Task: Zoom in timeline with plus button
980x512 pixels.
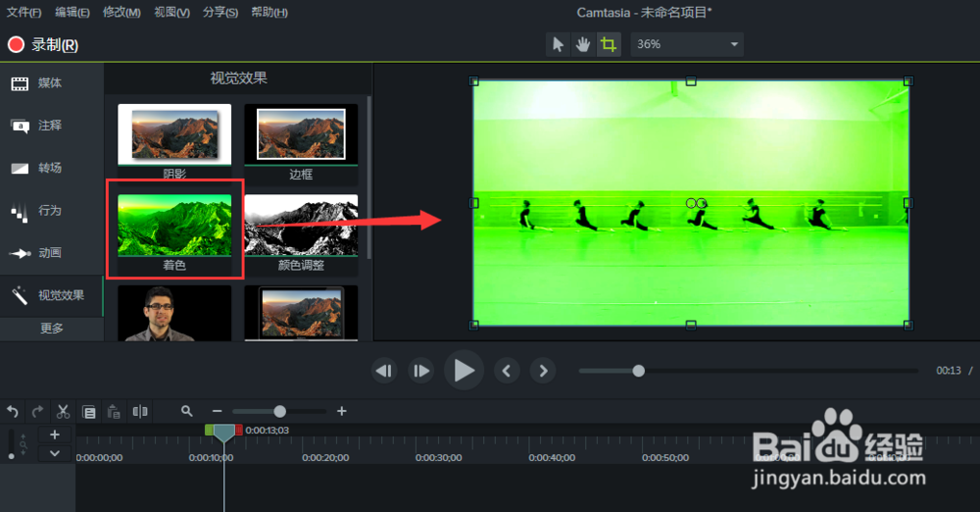Action: 341,411
